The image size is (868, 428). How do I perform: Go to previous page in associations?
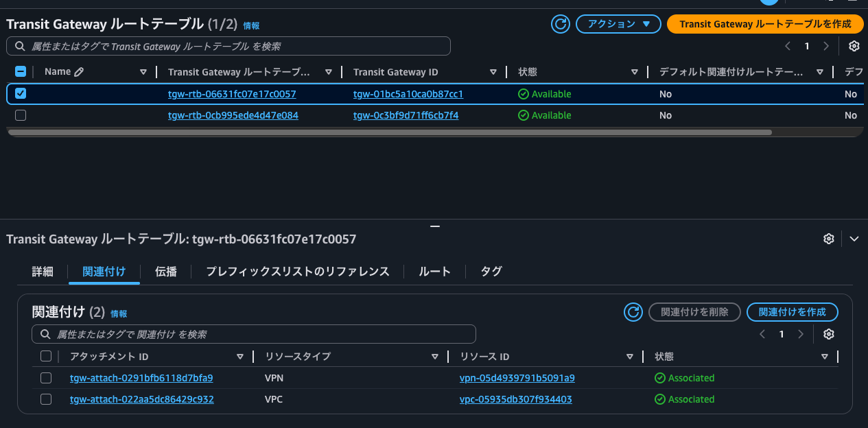click(762, 334)
